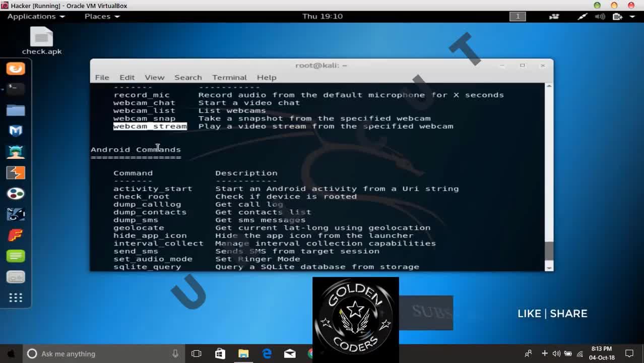Click the set_audio_mode command text
This screenshot has width=644, height=363.
[153, 259]
